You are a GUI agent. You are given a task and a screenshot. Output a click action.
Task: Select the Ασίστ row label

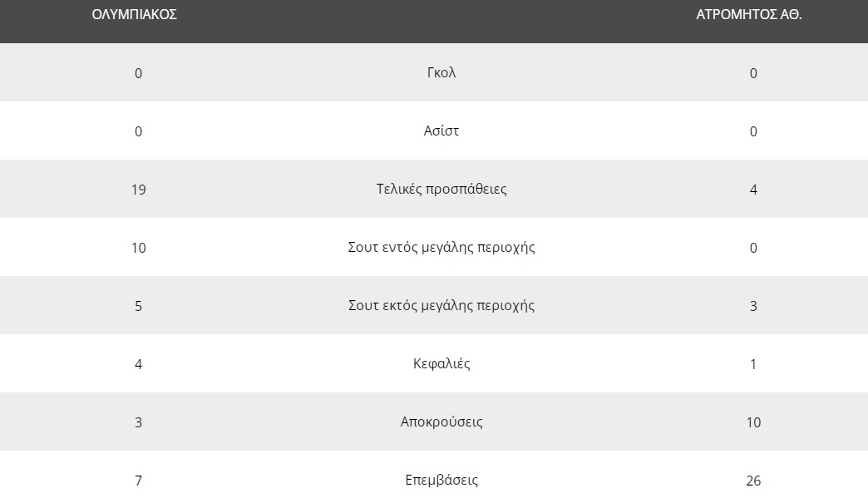point(441,131)
